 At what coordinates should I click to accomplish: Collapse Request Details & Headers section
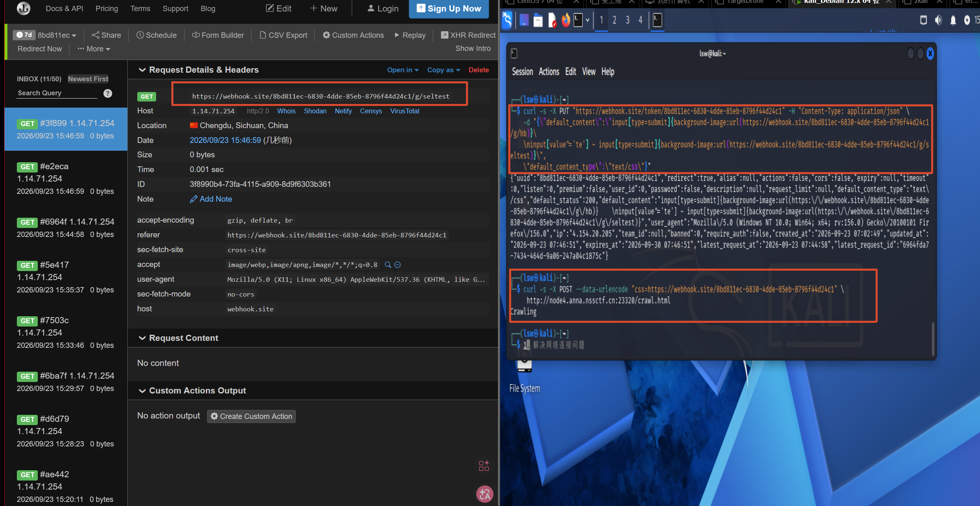point(142,70)
